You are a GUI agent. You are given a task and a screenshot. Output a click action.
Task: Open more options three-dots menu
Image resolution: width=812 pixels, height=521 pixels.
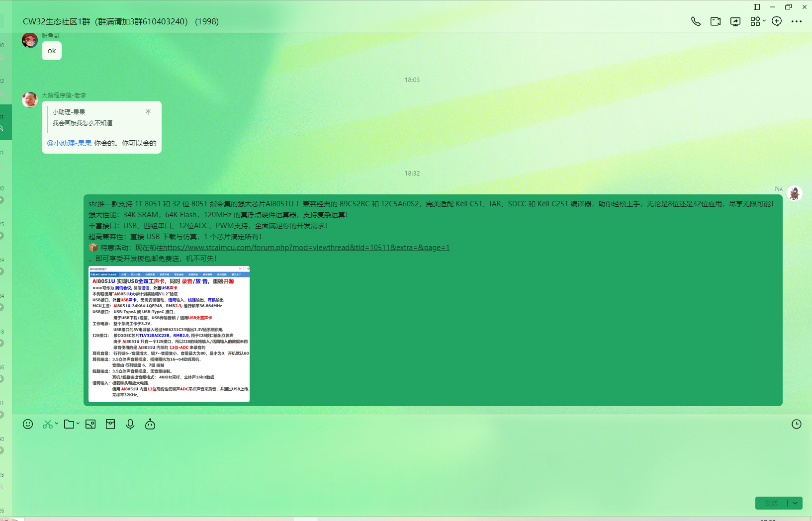point(797,21)
